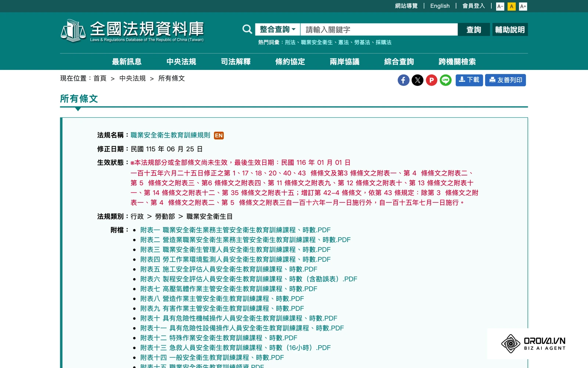Open the EN English version badge
This screenshot has height=368, width=588.
(219, 135)
